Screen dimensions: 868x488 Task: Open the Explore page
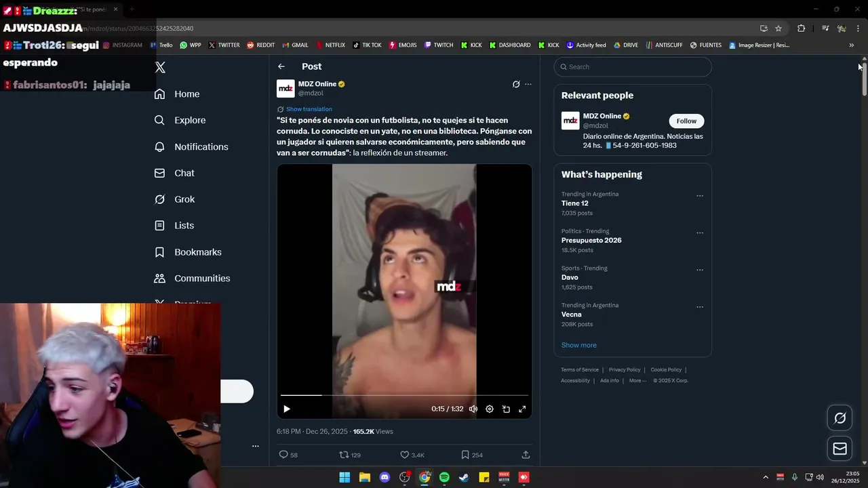click(180, 121)
